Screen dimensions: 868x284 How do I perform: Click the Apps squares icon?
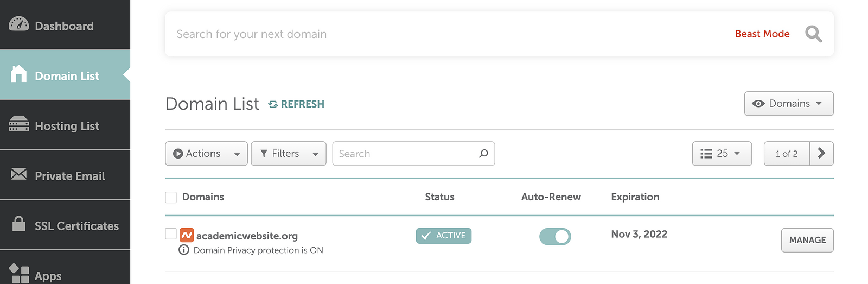point(18,274)
